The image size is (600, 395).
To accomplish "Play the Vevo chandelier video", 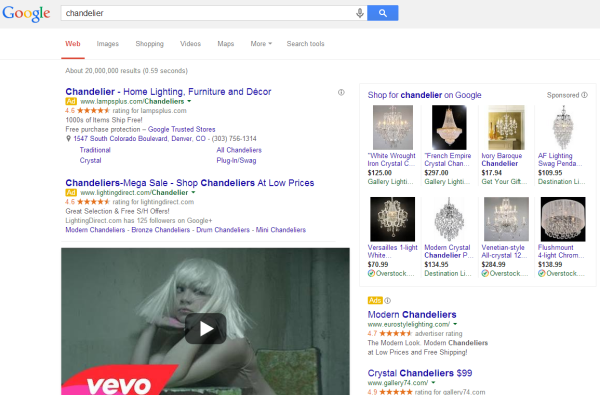I will [x=205, y=328].
